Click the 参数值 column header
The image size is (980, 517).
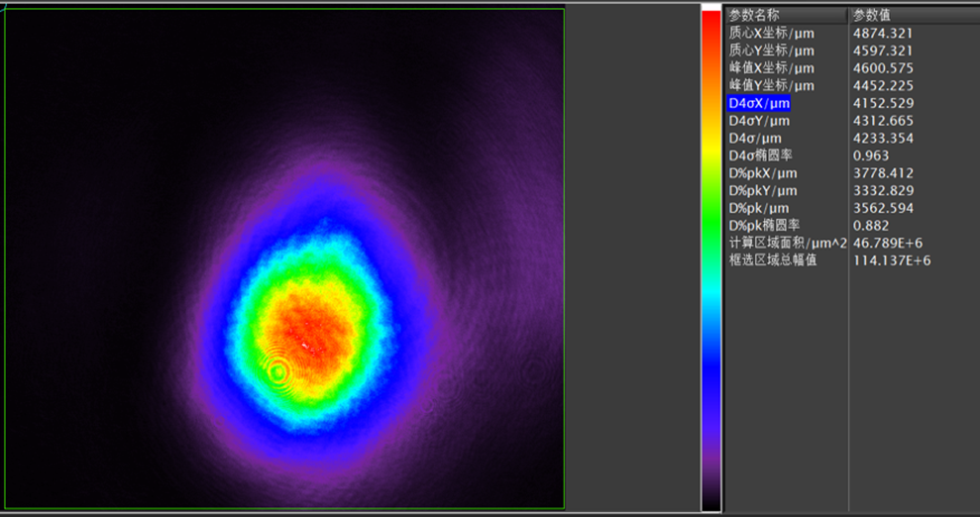[915, 16]
